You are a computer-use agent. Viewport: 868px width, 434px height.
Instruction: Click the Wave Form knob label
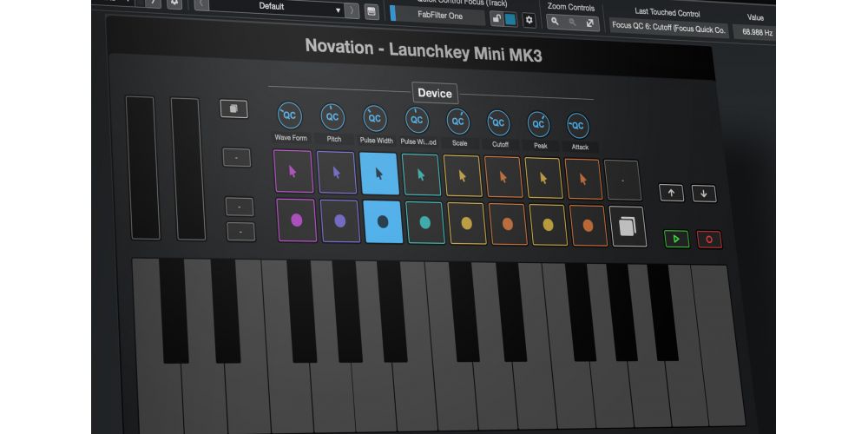(x=291, y=137)
